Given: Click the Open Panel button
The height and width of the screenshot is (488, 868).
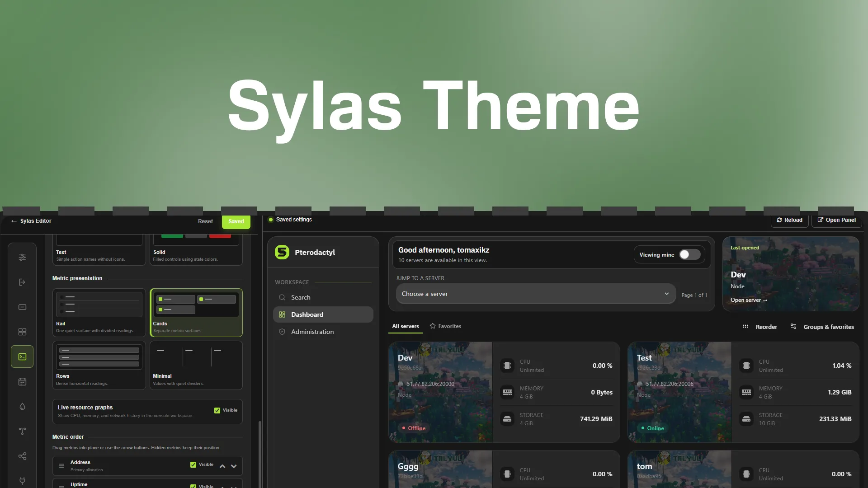Looking at the screenshot, I should (x=837, y=220).
